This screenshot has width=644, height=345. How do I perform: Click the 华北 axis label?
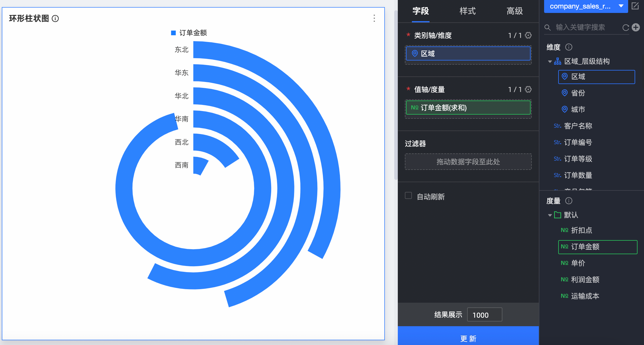click(182, 96)
